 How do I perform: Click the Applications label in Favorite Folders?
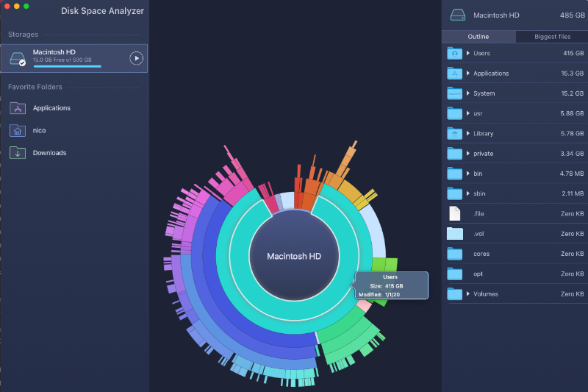click(x=51, y=108)
